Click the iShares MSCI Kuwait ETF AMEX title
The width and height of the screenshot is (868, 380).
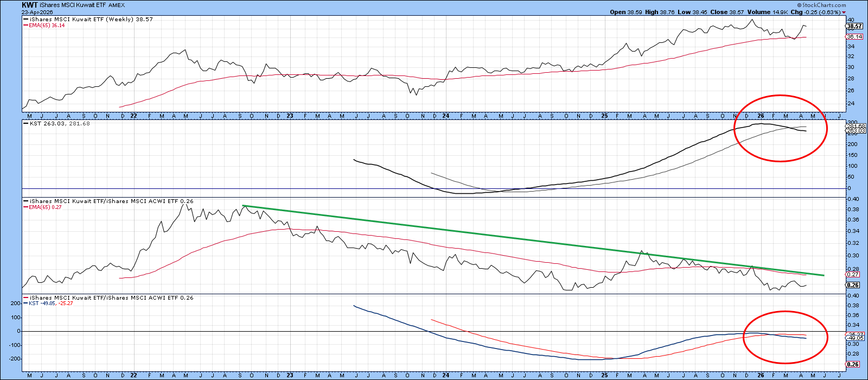81,5
